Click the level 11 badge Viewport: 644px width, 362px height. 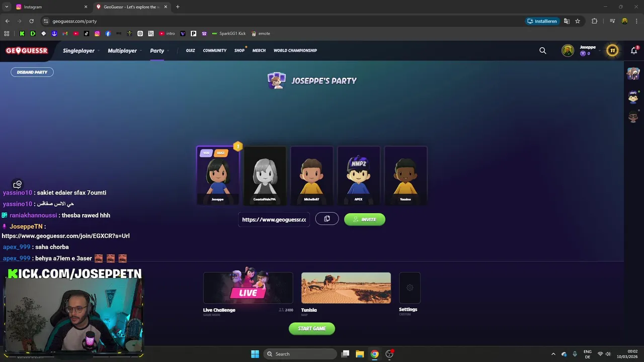[x=612, y=50]
